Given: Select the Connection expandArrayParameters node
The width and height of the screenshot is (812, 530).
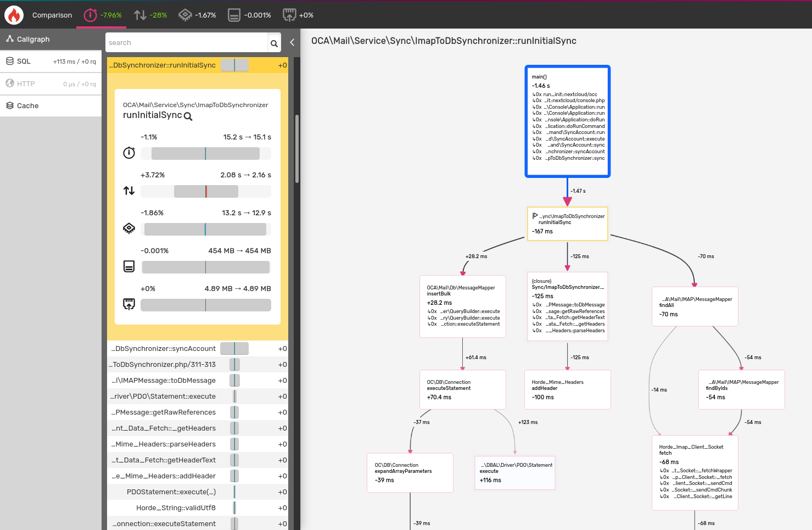Looking at the screenshot, I should tap(410, 472).
